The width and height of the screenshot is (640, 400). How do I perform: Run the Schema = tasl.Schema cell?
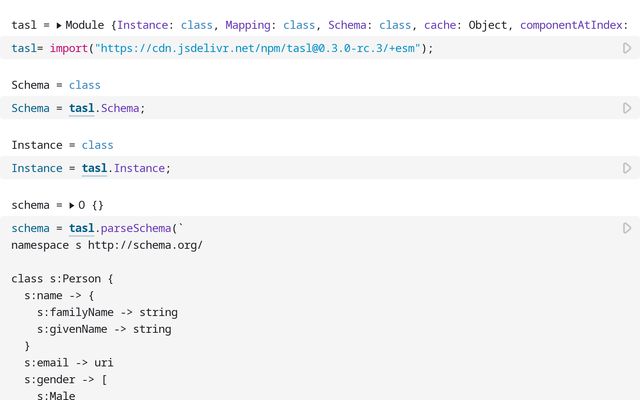[627, 108]
